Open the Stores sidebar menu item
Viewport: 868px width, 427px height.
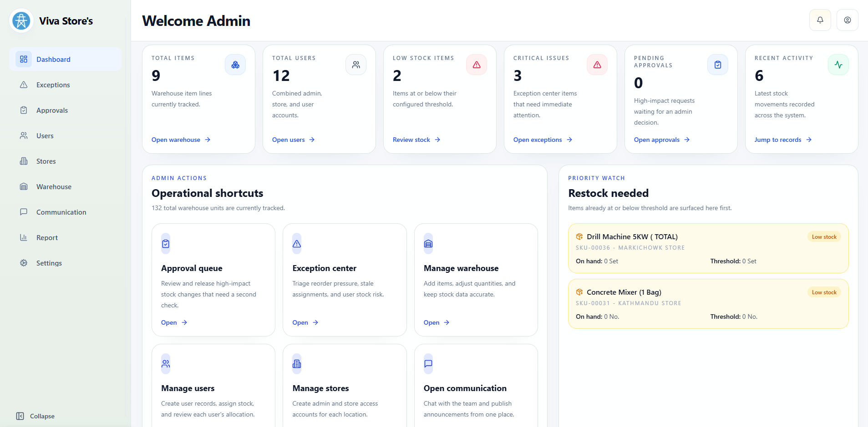pos(65,161)
